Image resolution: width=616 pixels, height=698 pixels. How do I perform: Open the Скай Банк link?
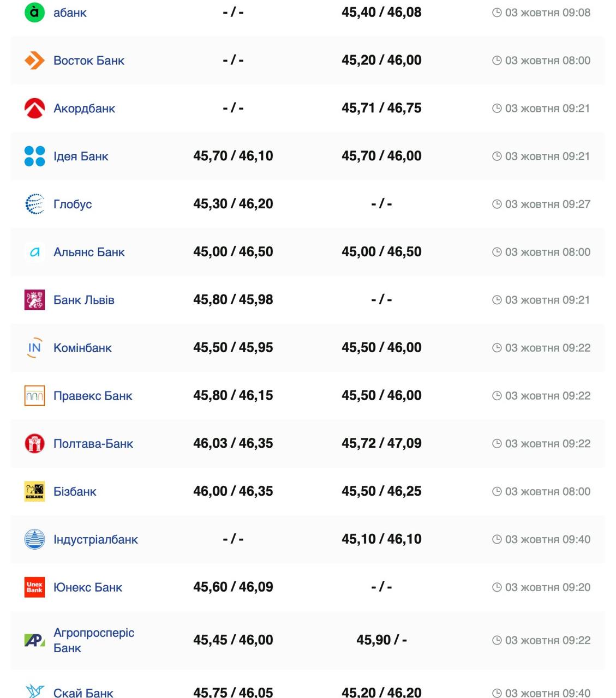point(83,693)
